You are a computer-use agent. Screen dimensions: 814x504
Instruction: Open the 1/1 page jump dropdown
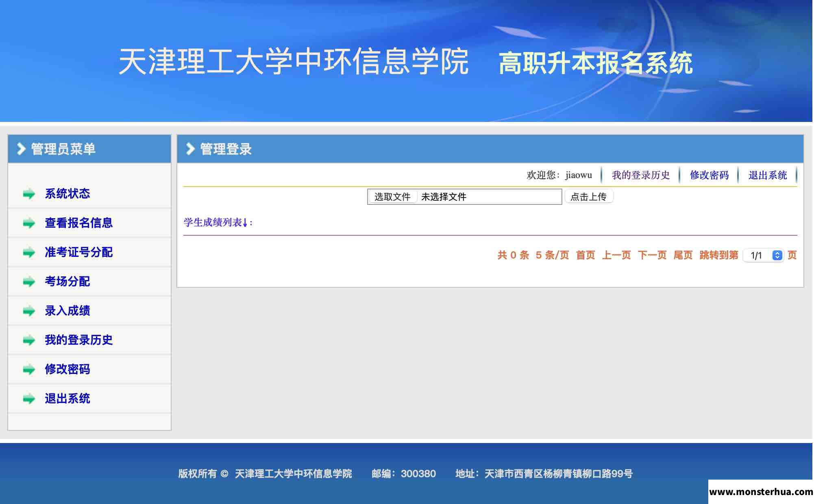click(763, 255)
